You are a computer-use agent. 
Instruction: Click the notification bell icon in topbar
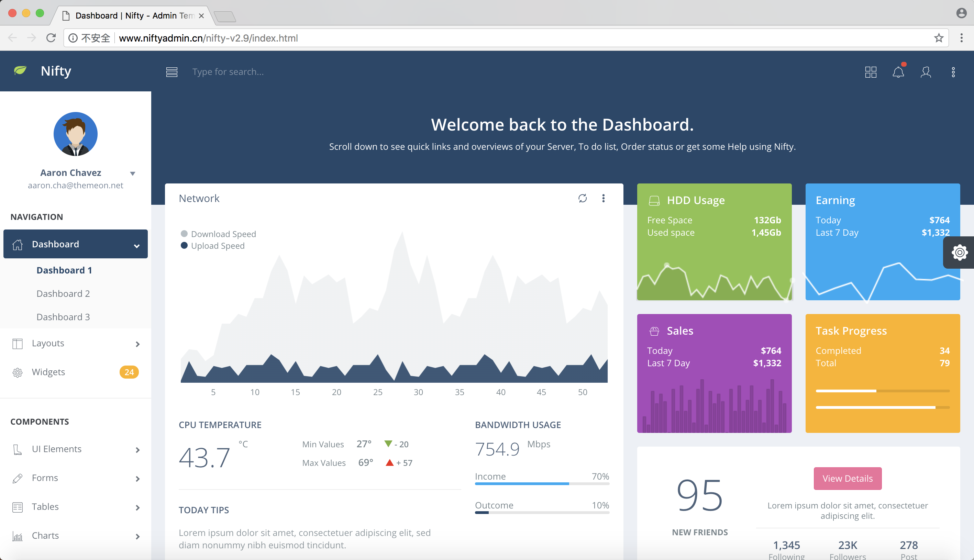[x=898, y=71]
